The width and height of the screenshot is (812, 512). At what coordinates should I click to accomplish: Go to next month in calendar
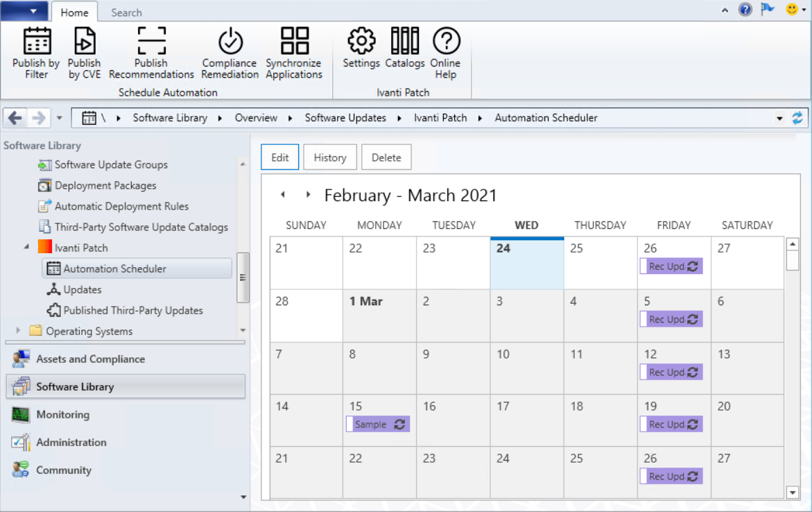308,195
